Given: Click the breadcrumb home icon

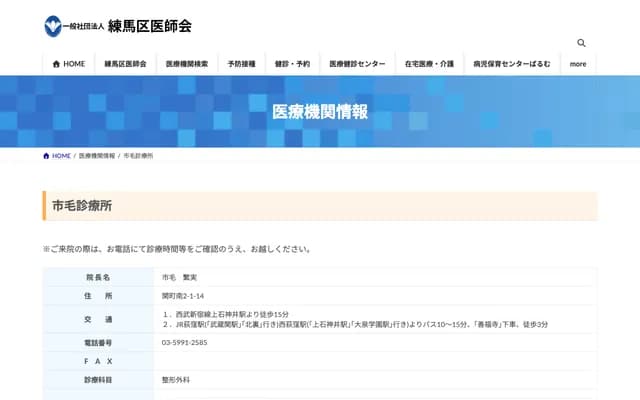Looking at the screenshot, I should 46,156.
